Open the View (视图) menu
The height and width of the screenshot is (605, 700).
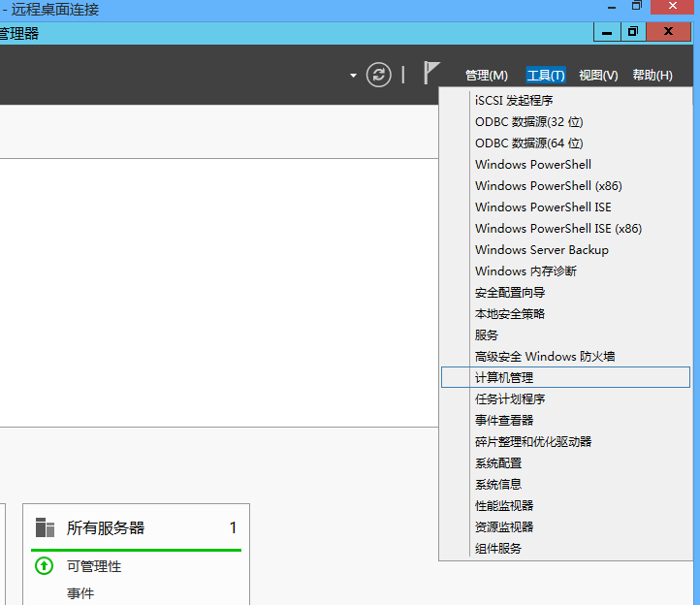(598, 76)
